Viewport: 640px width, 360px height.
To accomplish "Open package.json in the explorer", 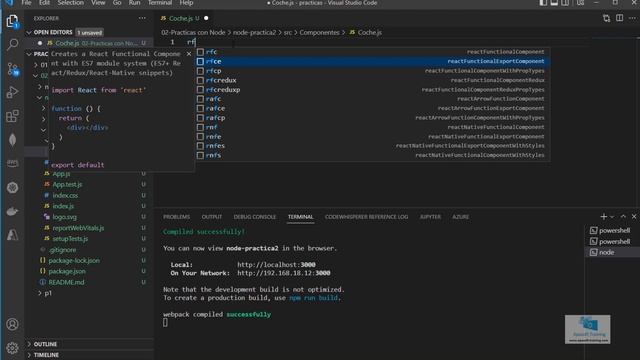I will tap(67, 271).
